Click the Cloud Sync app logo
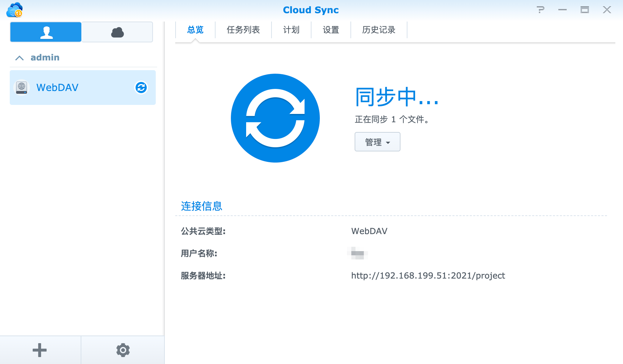This screenshot has width=623, height=364. [x=14, y=10]
